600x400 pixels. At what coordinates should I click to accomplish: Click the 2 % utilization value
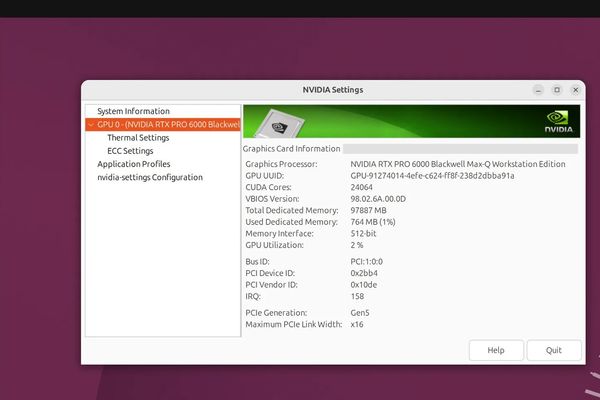point(357,245)
